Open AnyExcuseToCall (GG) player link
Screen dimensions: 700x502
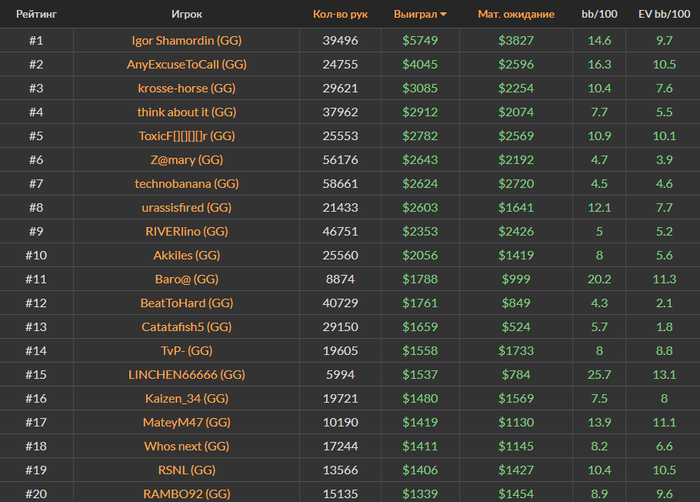tap(187, 64)
